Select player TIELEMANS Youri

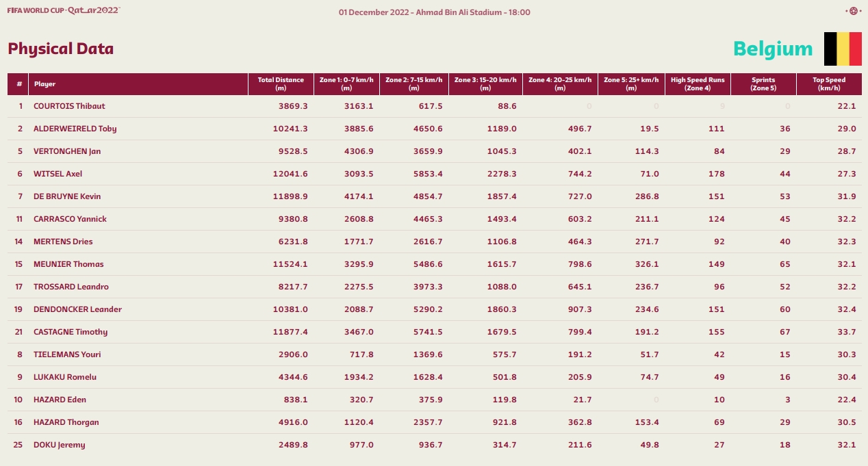pos(67,354)
